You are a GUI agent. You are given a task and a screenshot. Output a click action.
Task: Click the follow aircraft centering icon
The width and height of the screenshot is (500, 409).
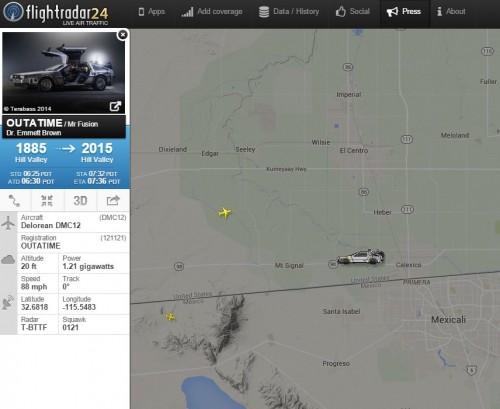point(47,201)
